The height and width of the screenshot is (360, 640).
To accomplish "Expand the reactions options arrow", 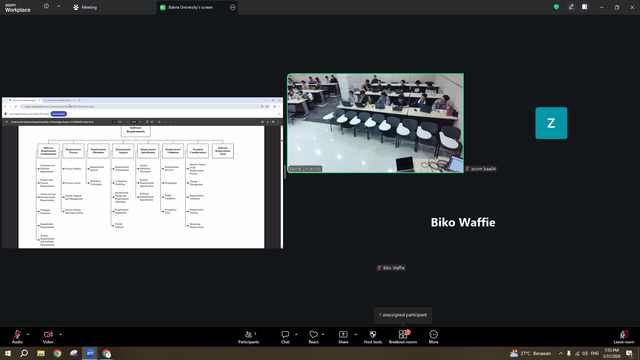I will point(323,334).
